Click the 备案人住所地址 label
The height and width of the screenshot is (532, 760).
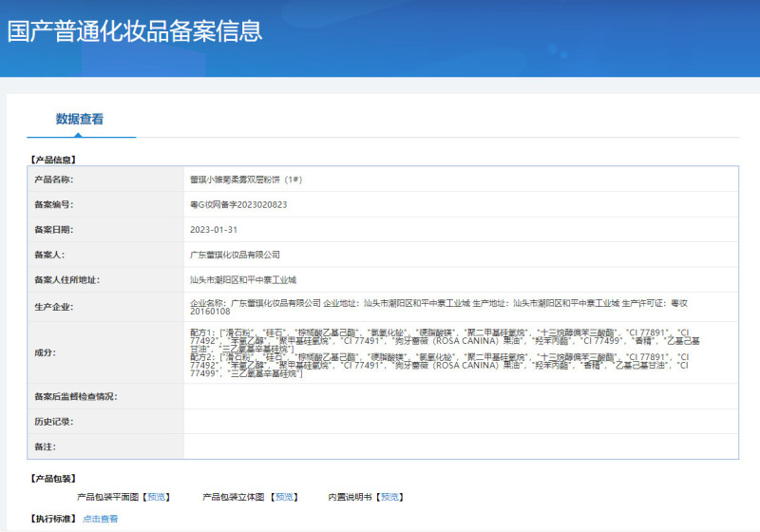66,280
